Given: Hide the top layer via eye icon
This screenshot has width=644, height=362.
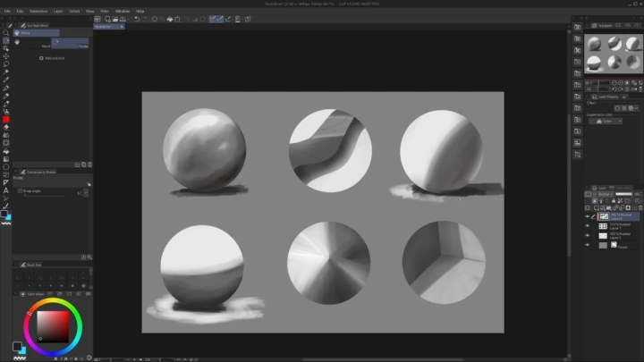Looking at the screenshot, I should (x=588, y=216).
